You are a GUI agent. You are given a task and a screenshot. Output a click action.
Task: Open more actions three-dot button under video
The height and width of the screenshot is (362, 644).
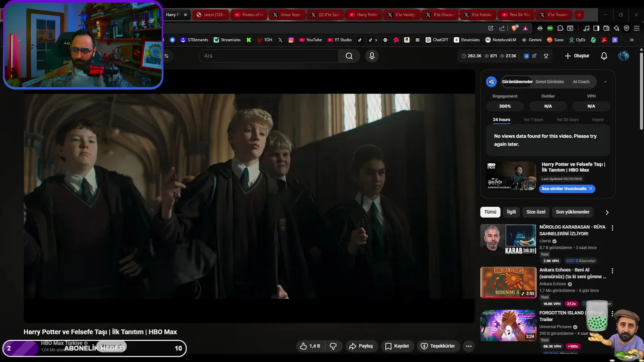468,346
